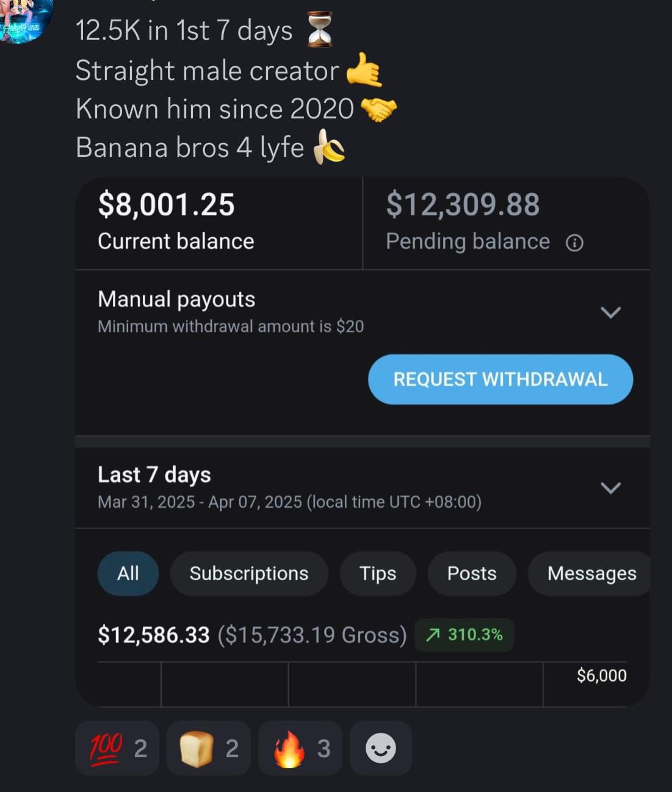Toggle the 100 emoji reaction
672x792 pixels.
point(117,748)
